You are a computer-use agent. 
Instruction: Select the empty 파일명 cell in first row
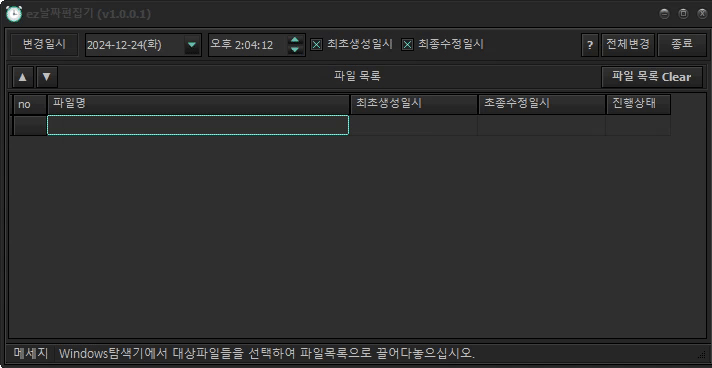pyautogui.click(x=198, y=125)
